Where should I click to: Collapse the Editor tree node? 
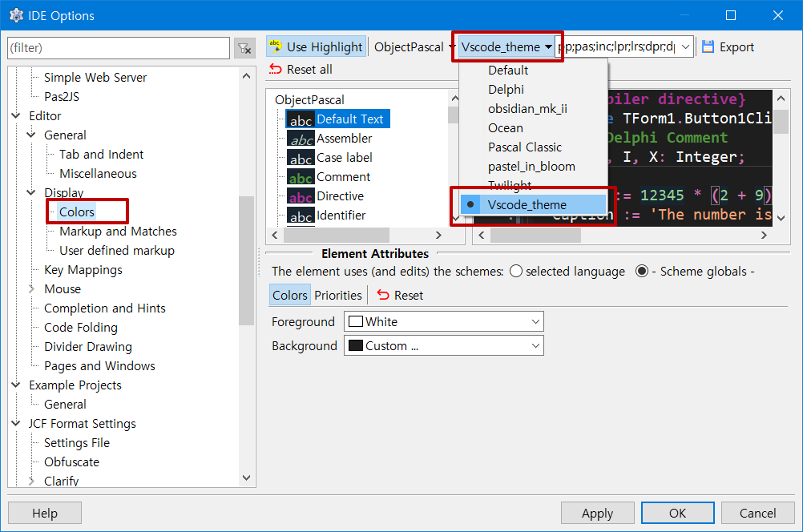pos(16,115)
